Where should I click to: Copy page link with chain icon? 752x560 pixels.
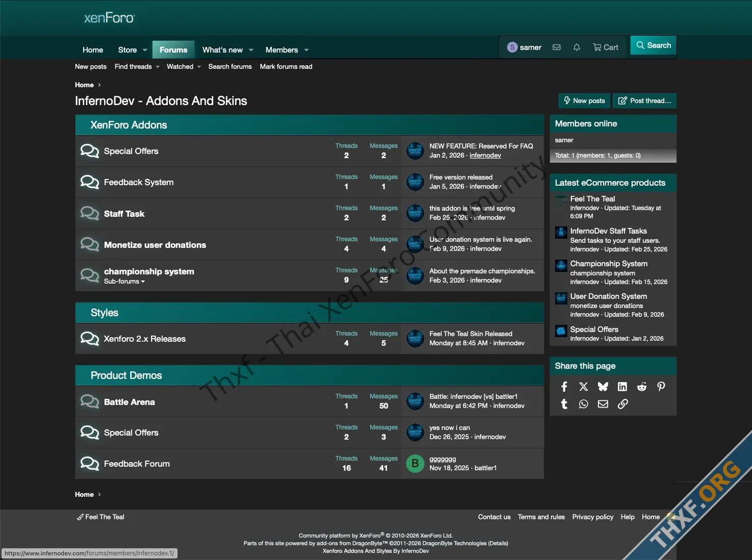(622, 404)
